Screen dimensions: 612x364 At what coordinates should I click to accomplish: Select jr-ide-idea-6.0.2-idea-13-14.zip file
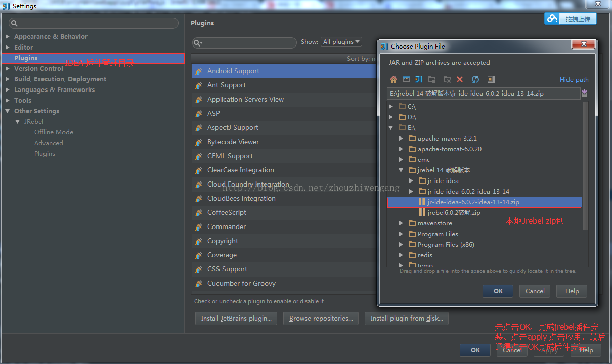tap(484, 202)
